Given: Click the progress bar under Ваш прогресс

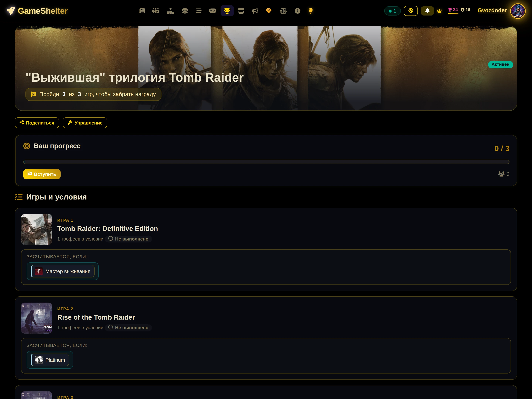Looking at the screenshot, I should tap(266, 162).
